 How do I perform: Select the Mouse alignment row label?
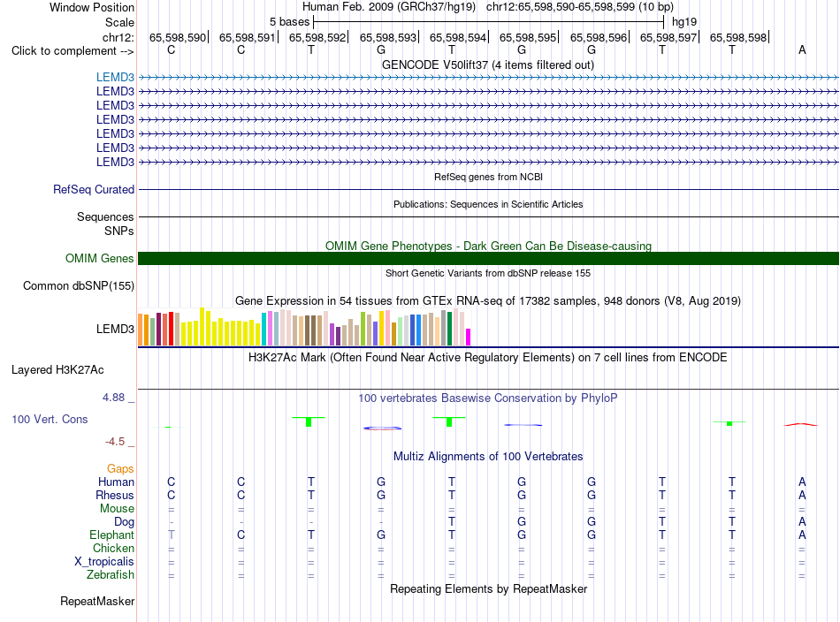(117, 509)
